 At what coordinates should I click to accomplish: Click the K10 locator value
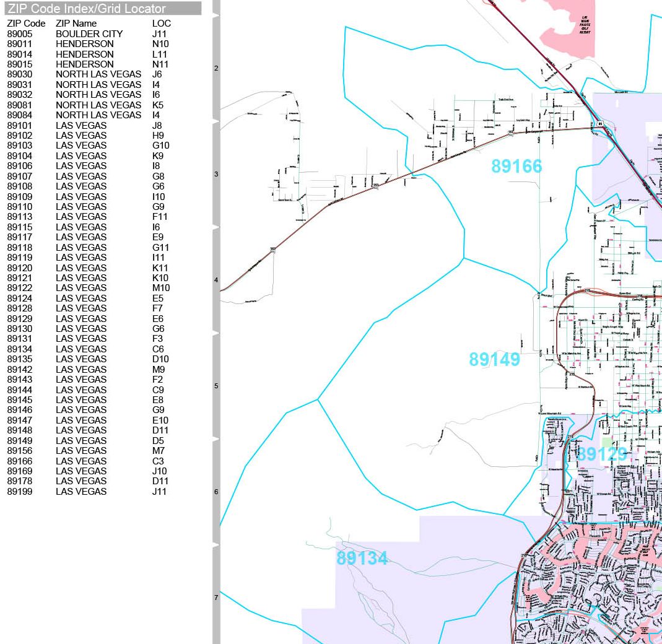pos(160,278)
